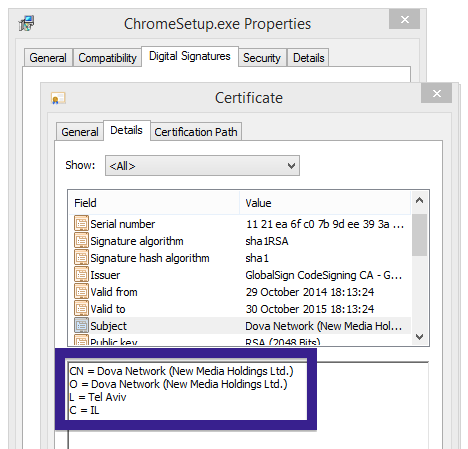
Task: Click the Subject field icon
Action: 81,326
